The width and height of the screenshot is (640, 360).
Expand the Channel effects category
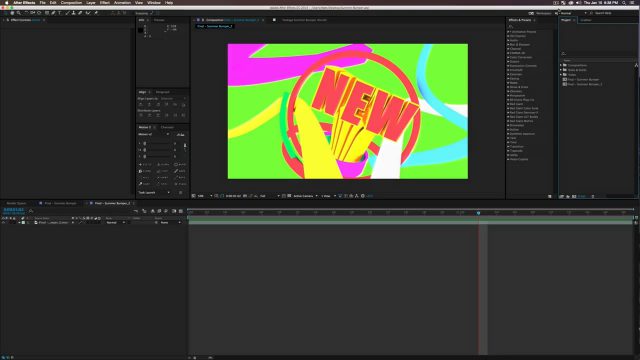[x=508, y=49]
